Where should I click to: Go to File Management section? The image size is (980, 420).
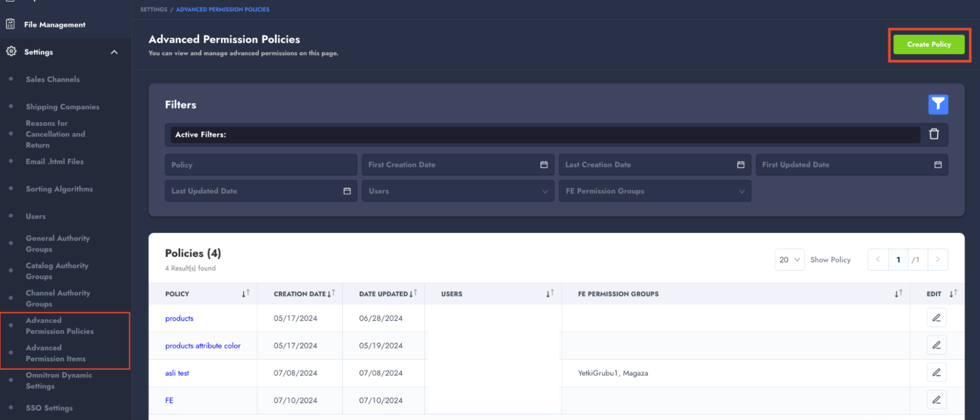(x=54, y=25)
